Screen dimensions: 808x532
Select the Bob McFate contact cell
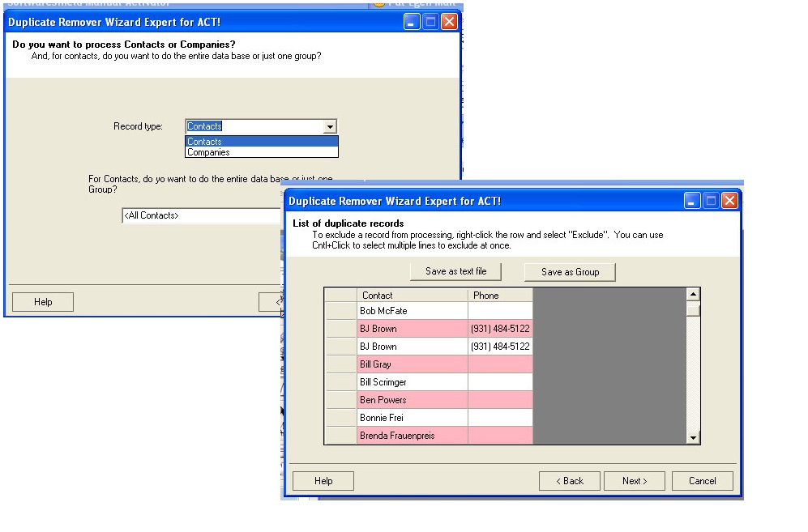click(413, 311)
